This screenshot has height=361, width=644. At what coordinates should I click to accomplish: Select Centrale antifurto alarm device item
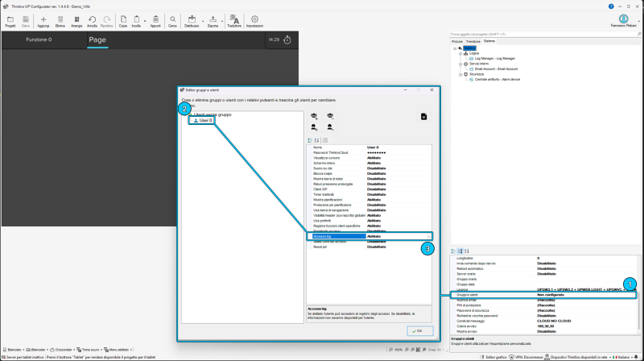497,79
